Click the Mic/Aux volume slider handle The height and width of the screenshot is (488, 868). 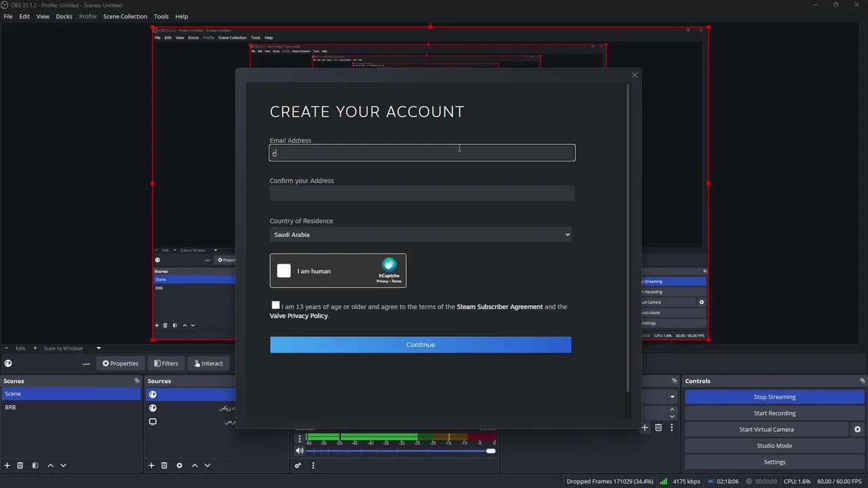491,451
